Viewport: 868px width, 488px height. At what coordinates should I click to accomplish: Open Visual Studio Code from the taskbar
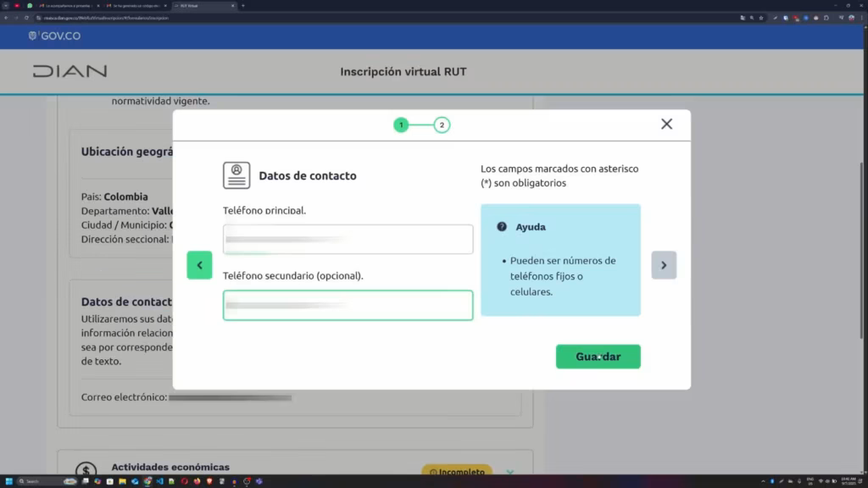159,481
